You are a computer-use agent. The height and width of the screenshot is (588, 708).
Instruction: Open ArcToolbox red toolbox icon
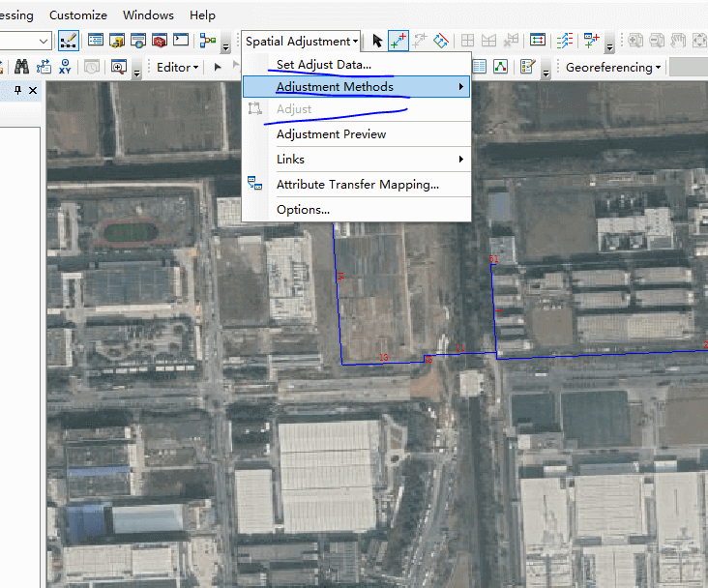[x=159, y=41]
